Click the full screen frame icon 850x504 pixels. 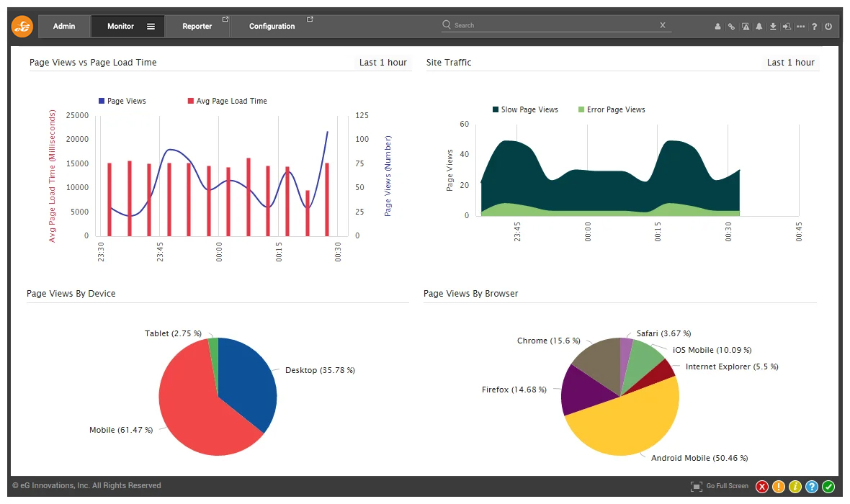(697, 486)
